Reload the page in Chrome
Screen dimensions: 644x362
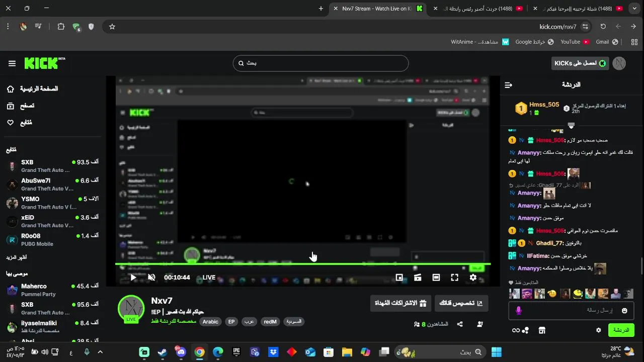click(x=603, y=27)
